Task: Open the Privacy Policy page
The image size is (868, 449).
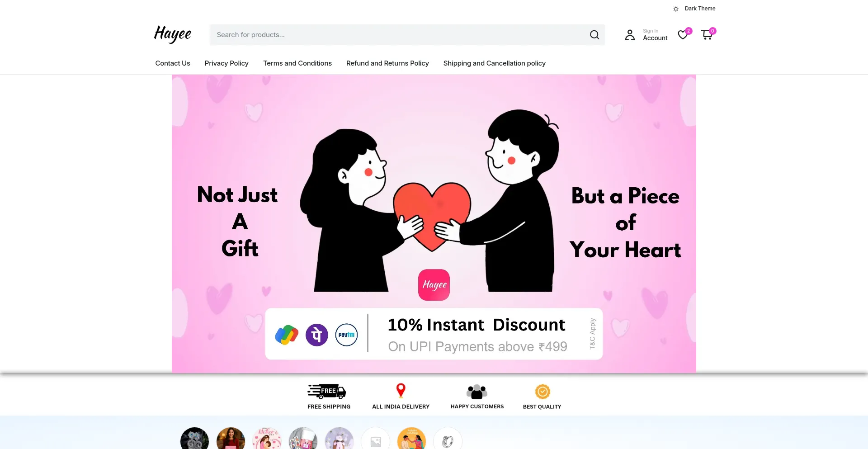Action: [x=226, y=63]
